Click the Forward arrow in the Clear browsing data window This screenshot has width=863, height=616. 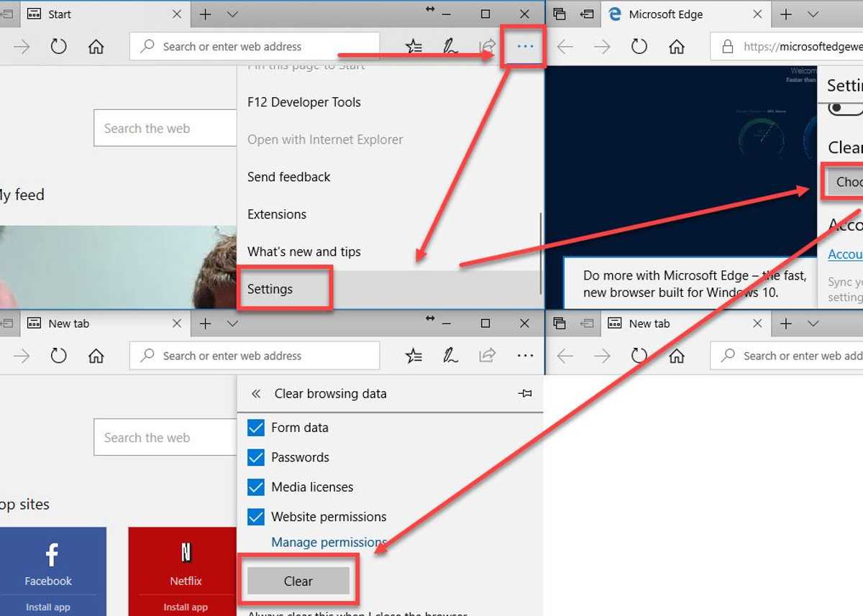[22, 356]
